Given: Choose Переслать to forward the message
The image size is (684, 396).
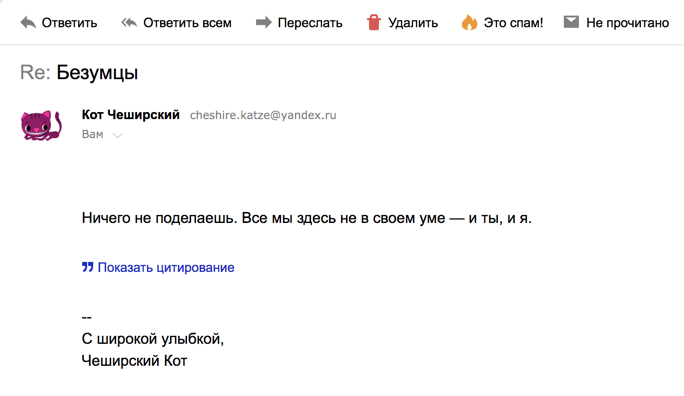Looking at the screenshot, I should tap(310, 23).
